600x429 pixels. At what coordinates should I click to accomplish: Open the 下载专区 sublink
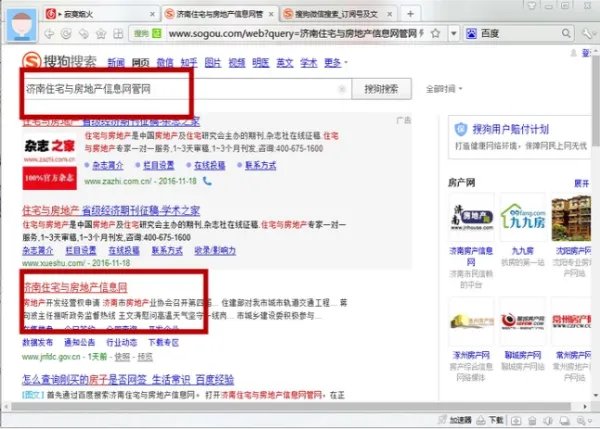[163, 342]
